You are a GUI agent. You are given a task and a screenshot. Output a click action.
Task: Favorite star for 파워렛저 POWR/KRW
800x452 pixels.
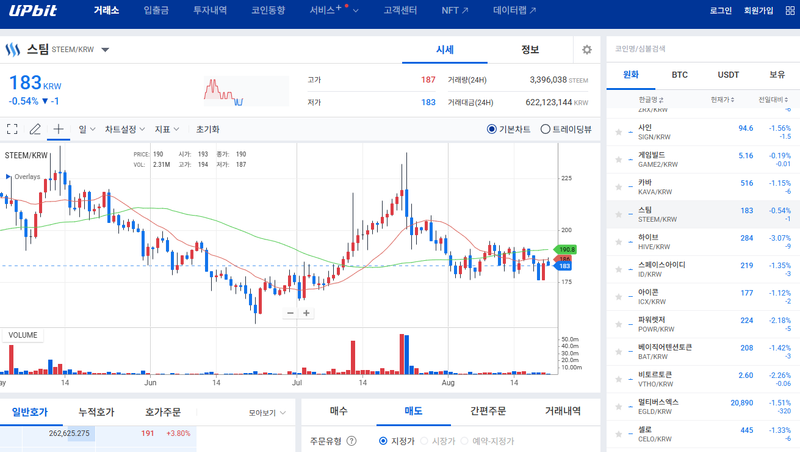tap(618, 324)
